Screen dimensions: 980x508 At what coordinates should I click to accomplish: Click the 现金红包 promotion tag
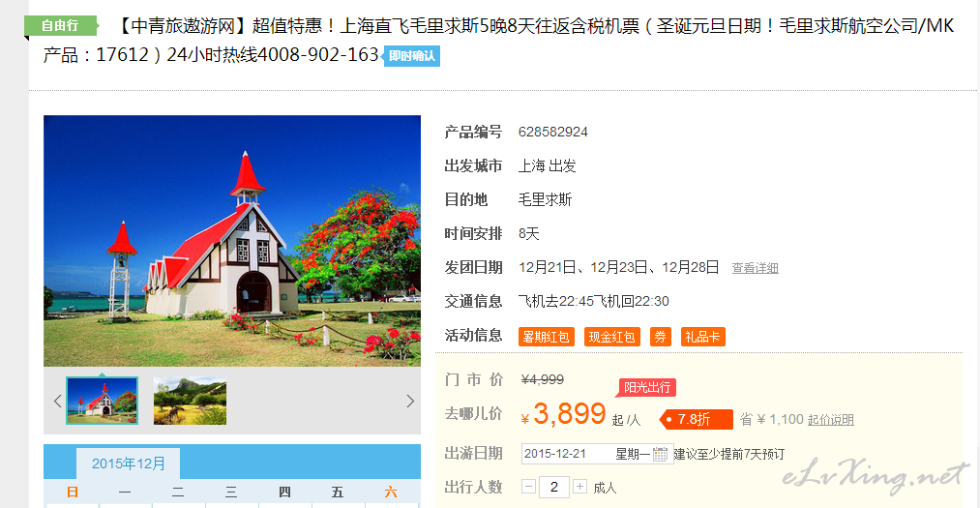coord(611,337)
